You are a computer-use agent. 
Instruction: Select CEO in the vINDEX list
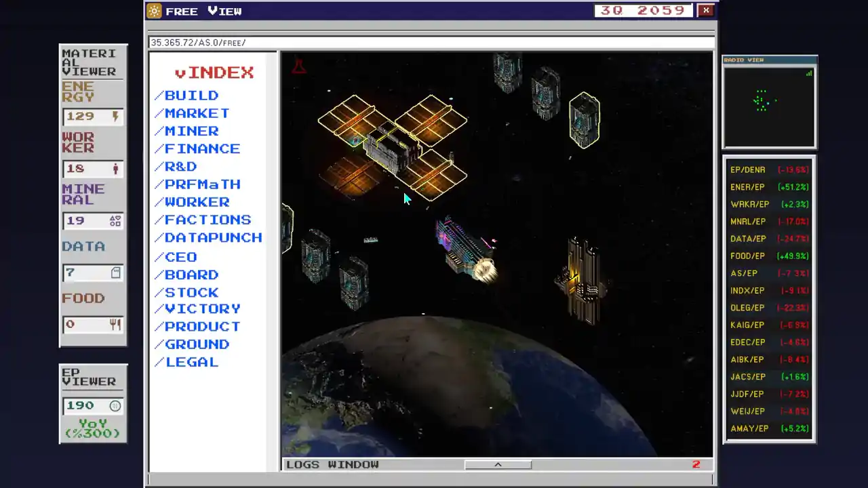[176, 257]
